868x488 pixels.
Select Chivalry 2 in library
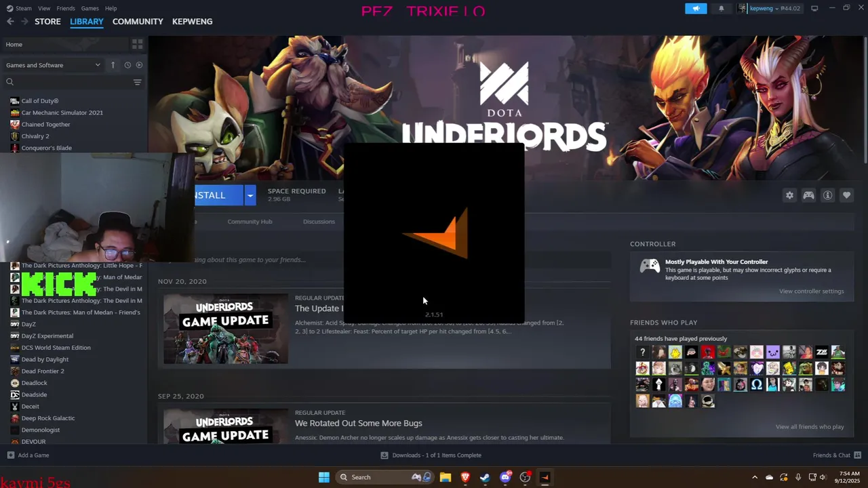click(35, 136)
